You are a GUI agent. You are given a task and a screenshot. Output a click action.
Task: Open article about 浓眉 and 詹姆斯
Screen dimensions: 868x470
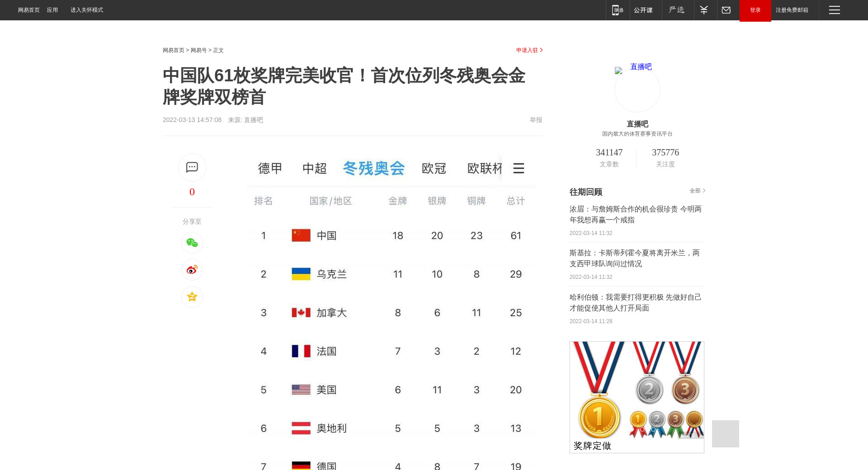(636, 215)
